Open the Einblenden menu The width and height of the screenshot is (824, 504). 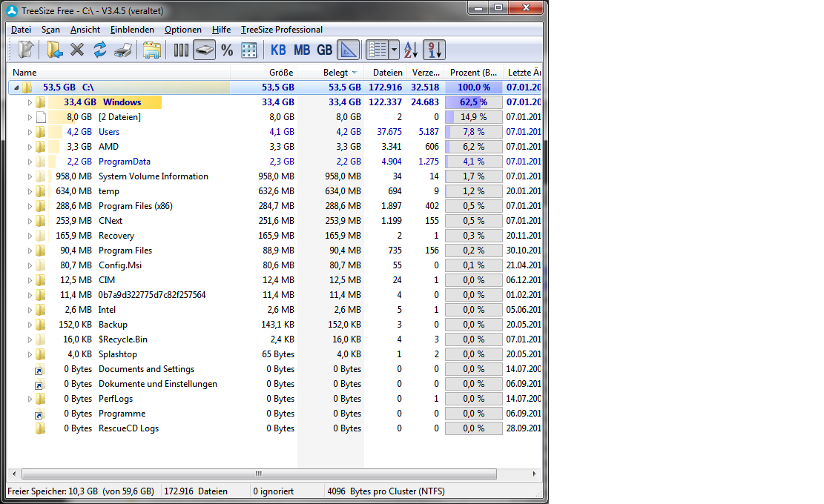click(132, 30)
